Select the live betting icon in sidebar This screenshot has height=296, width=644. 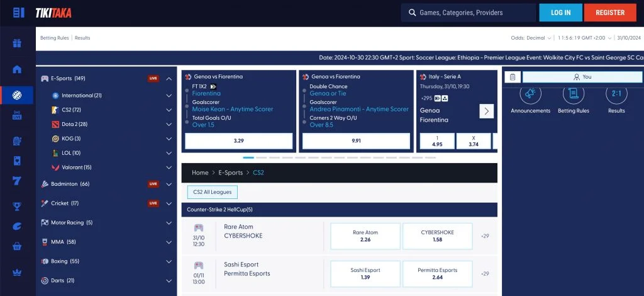(17, 115)
